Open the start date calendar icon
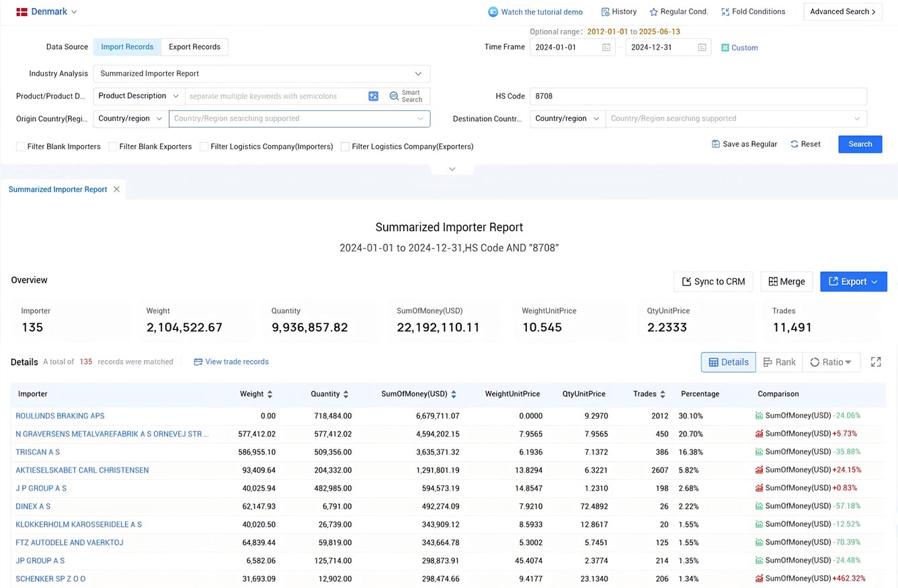 [x=606, y=47]
